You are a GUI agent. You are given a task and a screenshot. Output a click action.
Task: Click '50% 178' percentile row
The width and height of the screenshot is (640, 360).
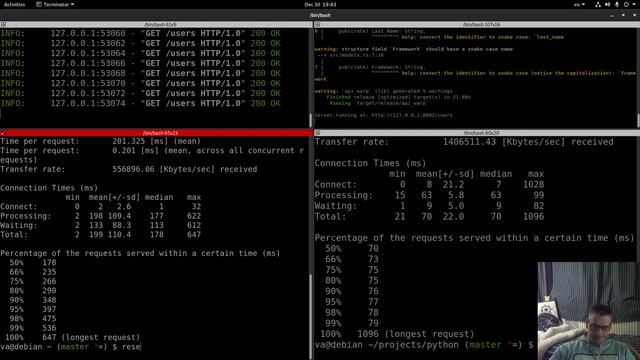[x=33, y=262]
